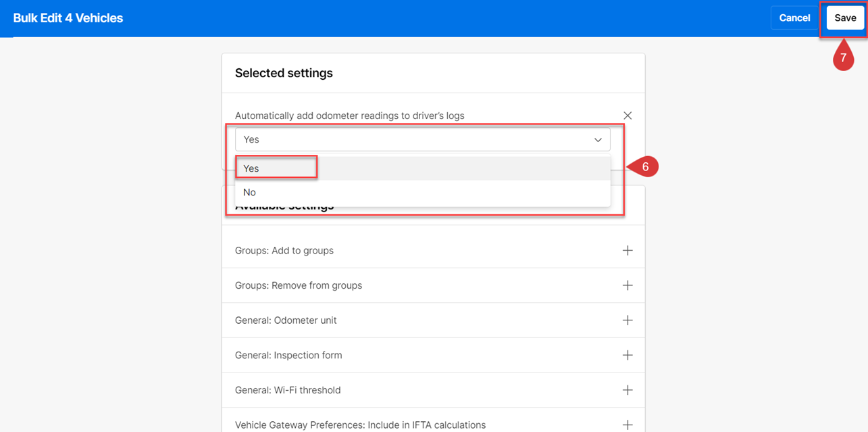Click General: Wi-Fi threshold row label
Image resolution: width=868 pixels, height=432 pixels.
tap(288, 390)
